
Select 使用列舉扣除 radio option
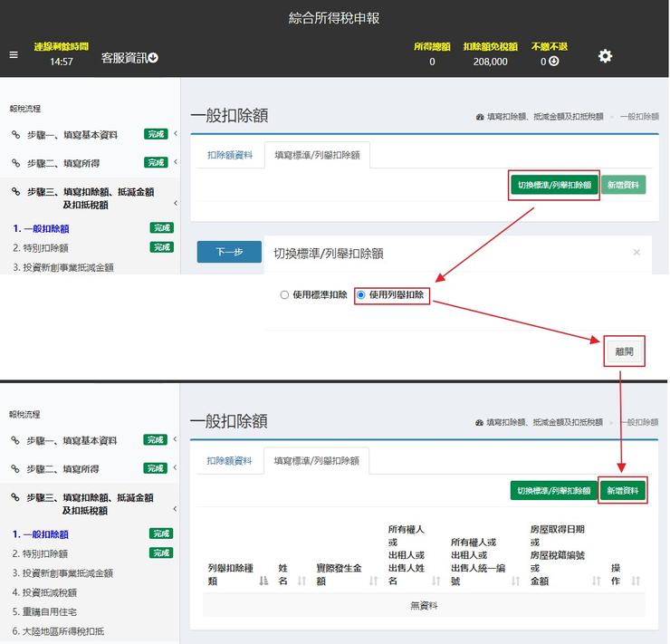tap(361, 295)
